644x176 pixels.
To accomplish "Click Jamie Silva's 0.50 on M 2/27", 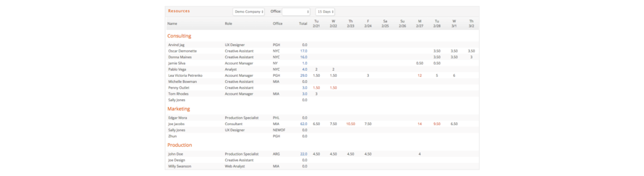I will [x=419, y=63].
